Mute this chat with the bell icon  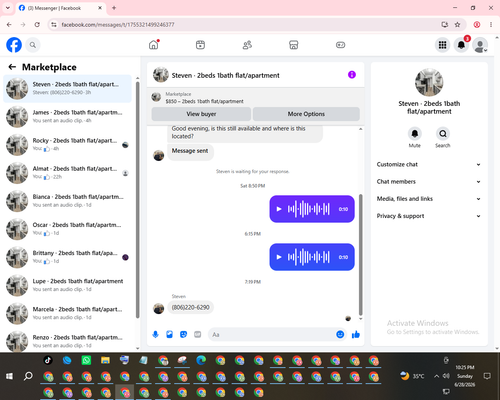pyautogui.click(x=414, y=134)
